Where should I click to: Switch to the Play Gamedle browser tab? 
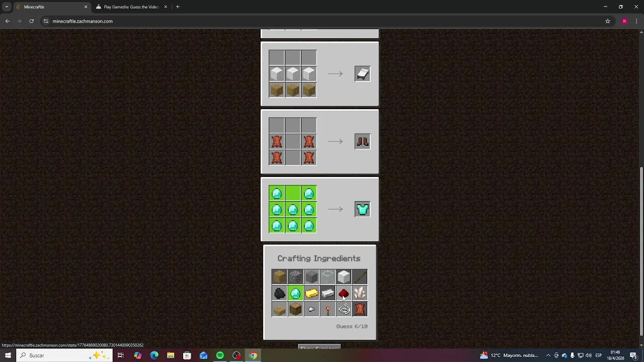coord(130,7)
